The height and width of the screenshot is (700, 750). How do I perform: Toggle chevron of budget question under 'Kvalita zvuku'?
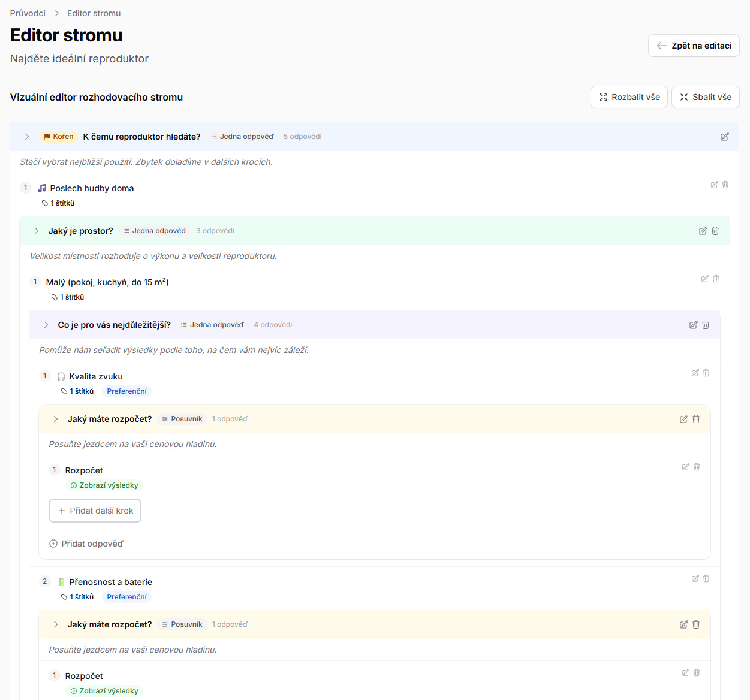[x=56, y=419]
